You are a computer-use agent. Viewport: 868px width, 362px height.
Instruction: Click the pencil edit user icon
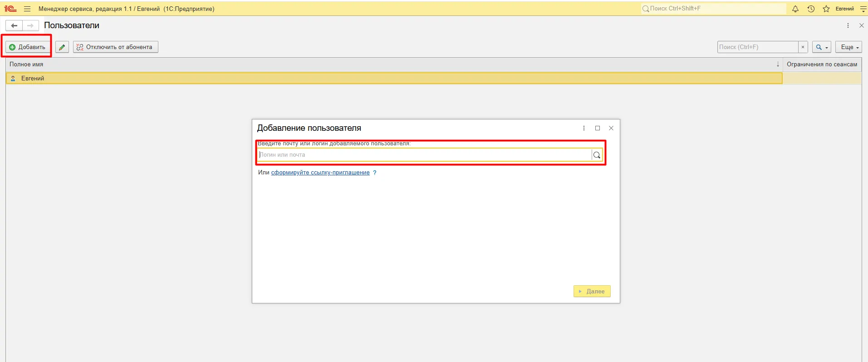(x=62, y=47)
